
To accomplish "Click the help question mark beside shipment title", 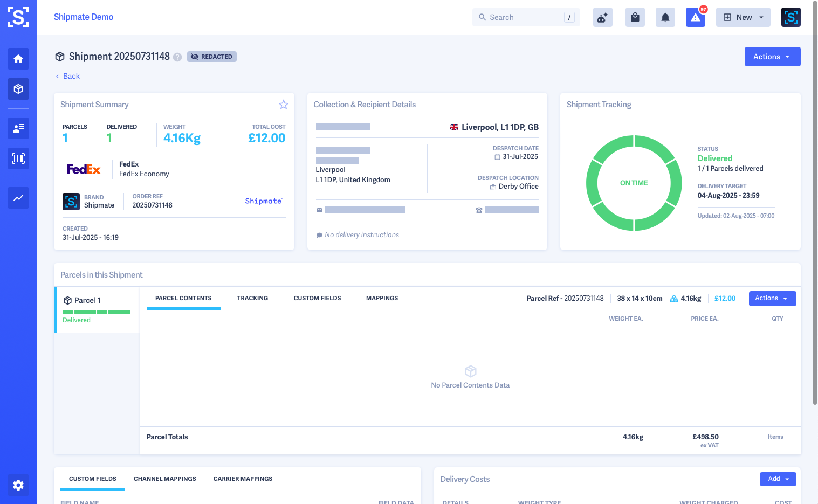I will point(177,57).
